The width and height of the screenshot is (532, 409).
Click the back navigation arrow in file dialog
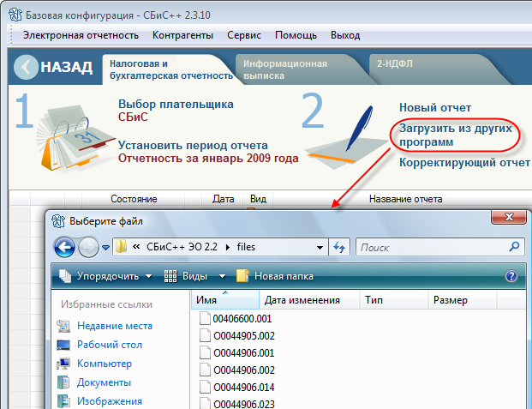pos(65,247)
